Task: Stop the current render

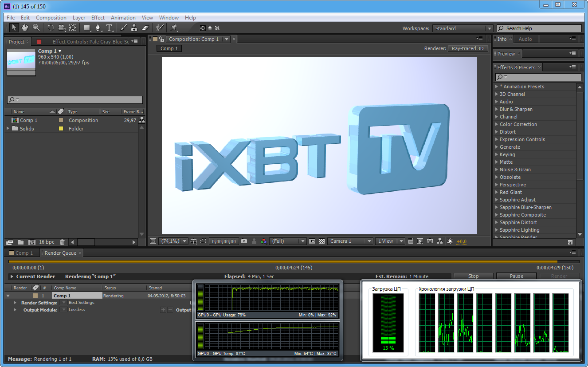Action: tap(474, 276)
